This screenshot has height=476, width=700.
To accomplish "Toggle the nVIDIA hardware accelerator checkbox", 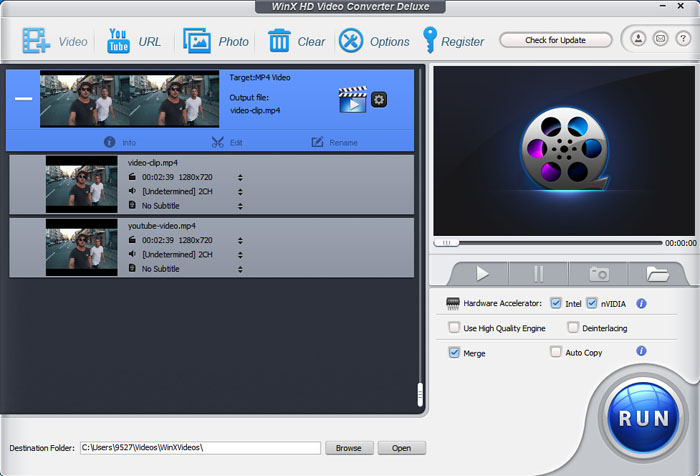I will coord(592,303).
